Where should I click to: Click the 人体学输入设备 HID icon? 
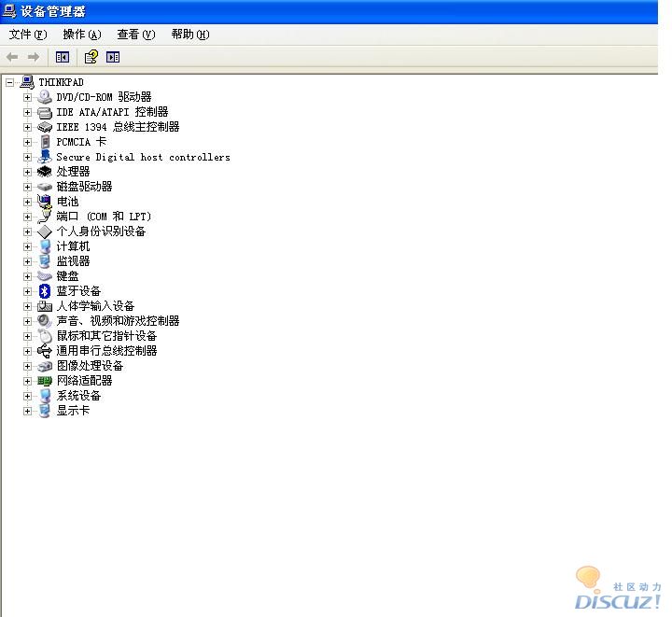pyautogui.click(x=45, y=306)
